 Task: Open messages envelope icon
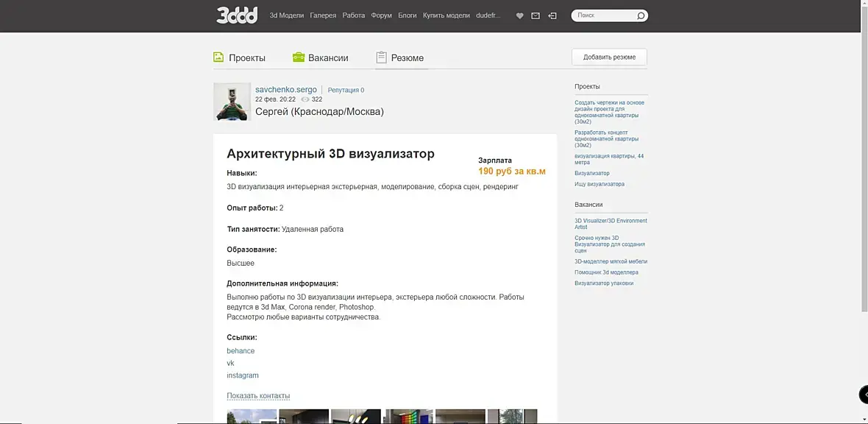536,16
